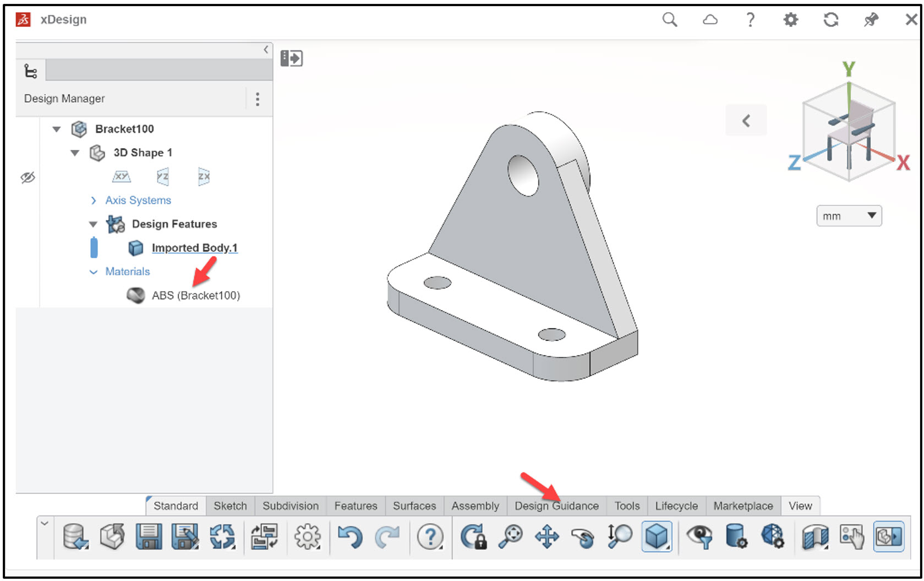
Task: Open the Settings gear in the toolbar
Action: pos(307,537)
